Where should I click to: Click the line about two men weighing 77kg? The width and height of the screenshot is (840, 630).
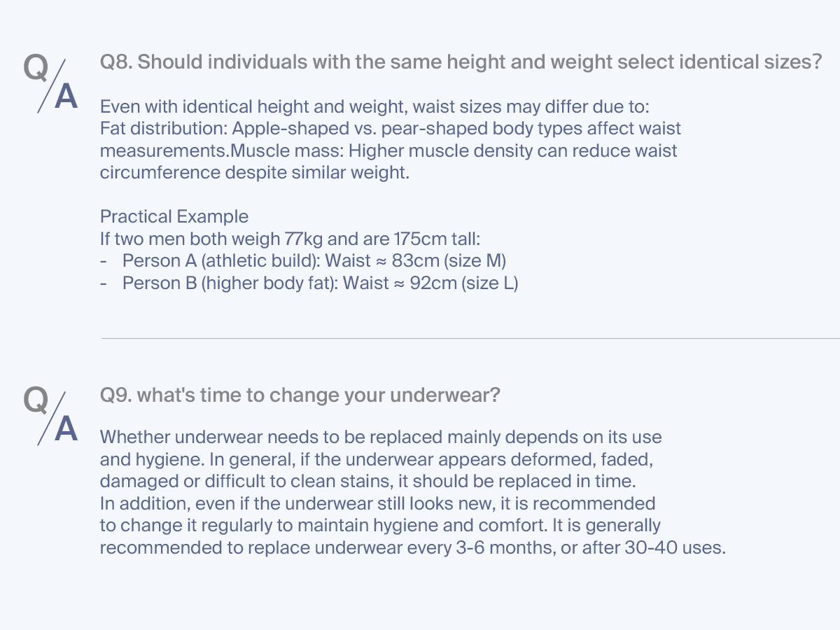click(290, 239)
